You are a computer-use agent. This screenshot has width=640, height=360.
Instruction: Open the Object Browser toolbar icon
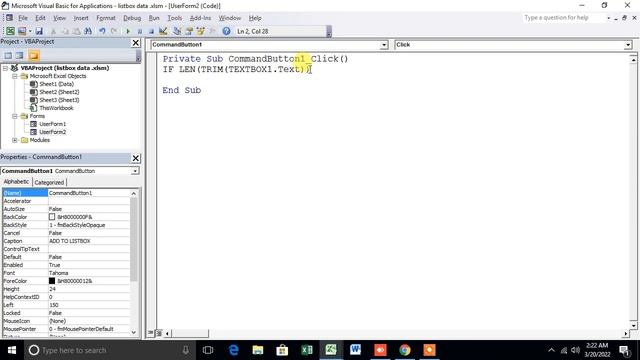point(200,31)
